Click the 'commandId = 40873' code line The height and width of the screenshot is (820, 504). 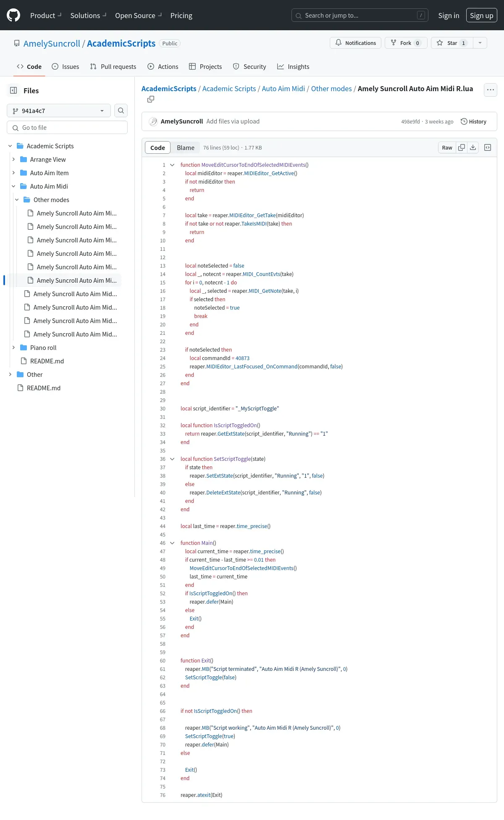click(219, 358)
